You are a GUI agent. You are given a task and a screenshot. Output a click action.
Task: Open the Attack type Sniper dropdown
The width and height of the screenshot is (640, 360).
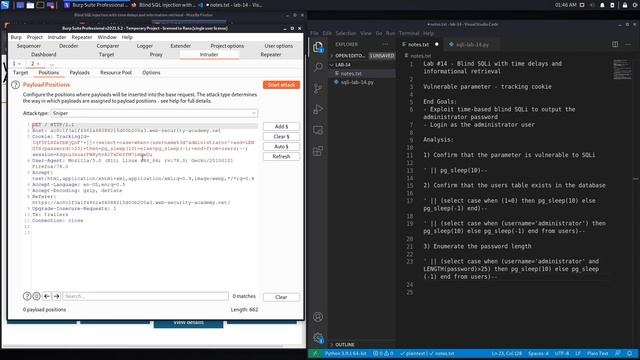click(x=154, y=113)
